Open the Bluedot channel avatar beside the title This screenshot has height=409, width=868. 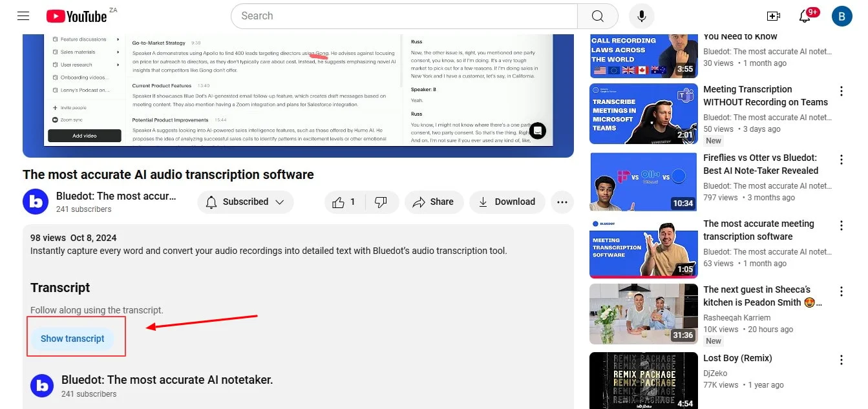(x=36, y=202)
